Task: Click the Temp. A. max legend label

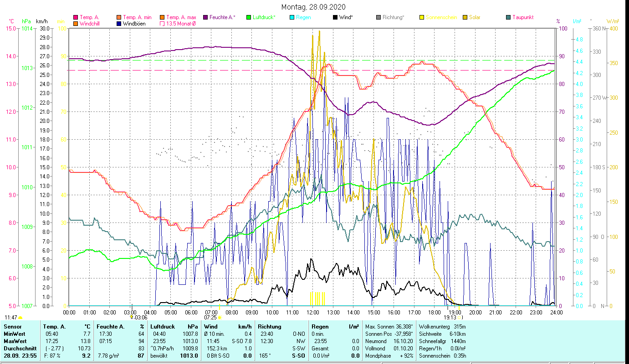Action: pos(181,17)
